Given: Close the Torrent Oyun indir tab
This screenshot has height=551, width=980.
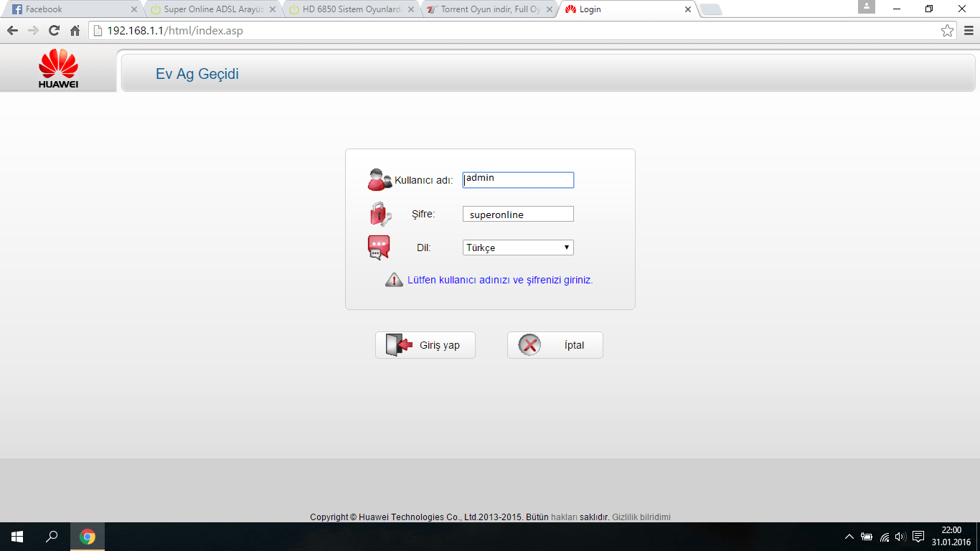Looking at the screenshot, I should pyautogui.click(x=550, y=10).
